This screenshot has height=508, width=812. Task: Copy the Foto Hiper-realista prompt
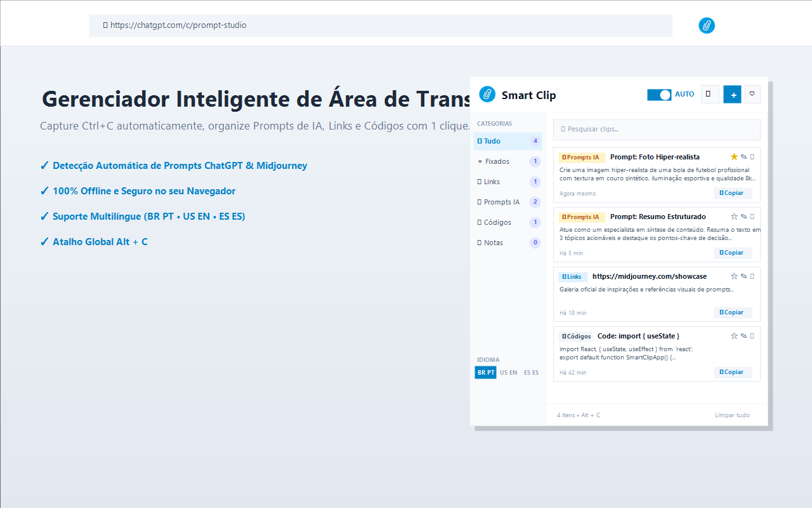coord(733,193)
